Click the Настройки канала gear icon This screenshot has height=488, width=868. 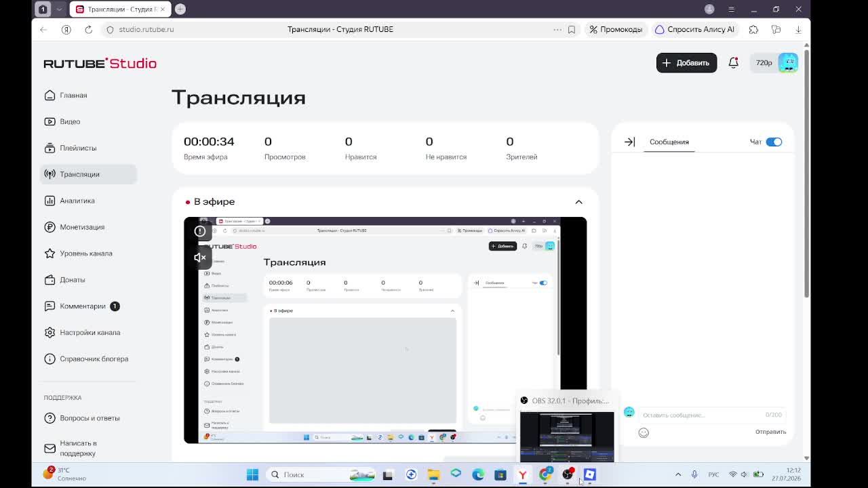[50, 333]
